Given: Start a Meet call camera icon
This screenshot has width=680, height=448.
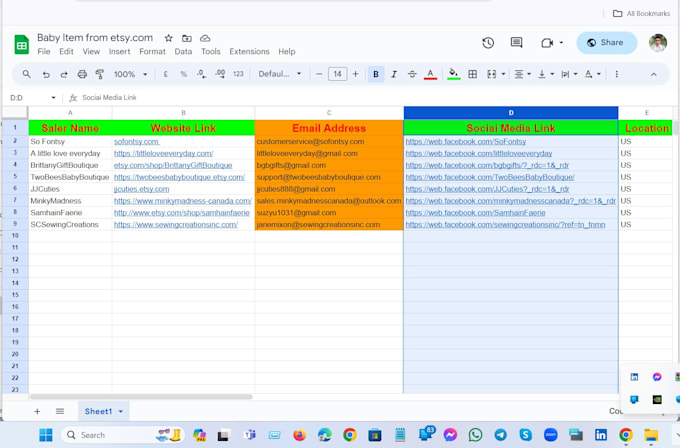Looking at the screenshot, I should click(x=547, y=43).
